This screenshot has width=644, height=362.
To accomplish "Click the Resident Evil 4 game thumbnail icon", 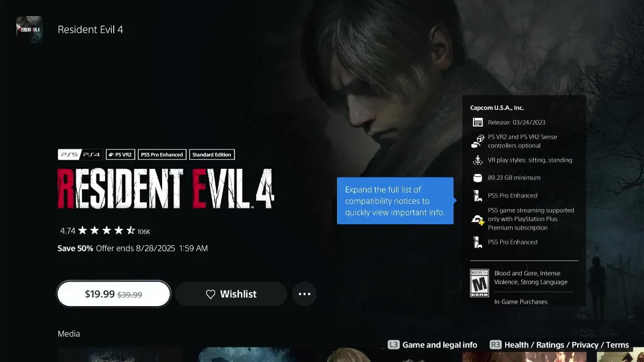I will coord(29,29).
